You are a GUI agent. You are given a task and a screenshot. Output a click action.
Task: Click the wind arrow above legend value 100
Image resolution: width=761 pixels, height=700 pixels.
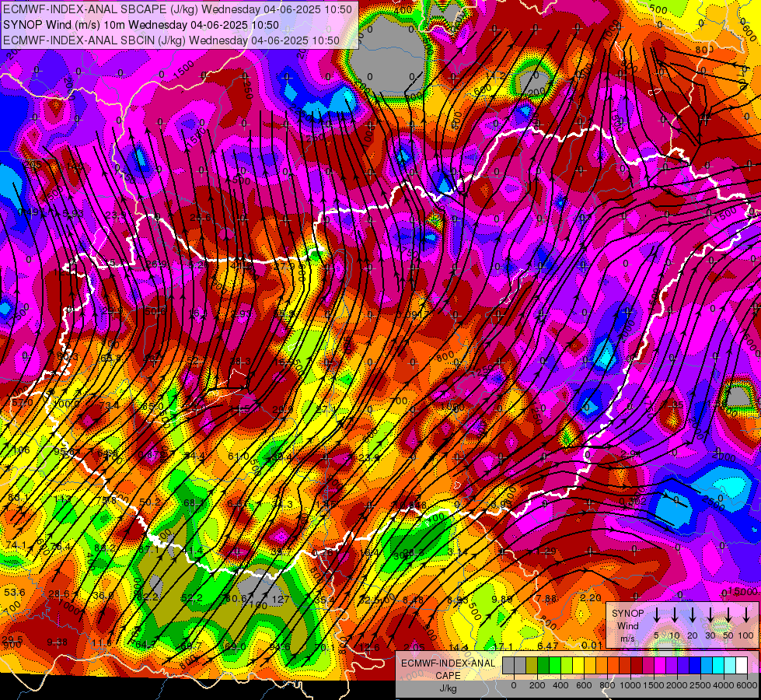click(746, 615)
